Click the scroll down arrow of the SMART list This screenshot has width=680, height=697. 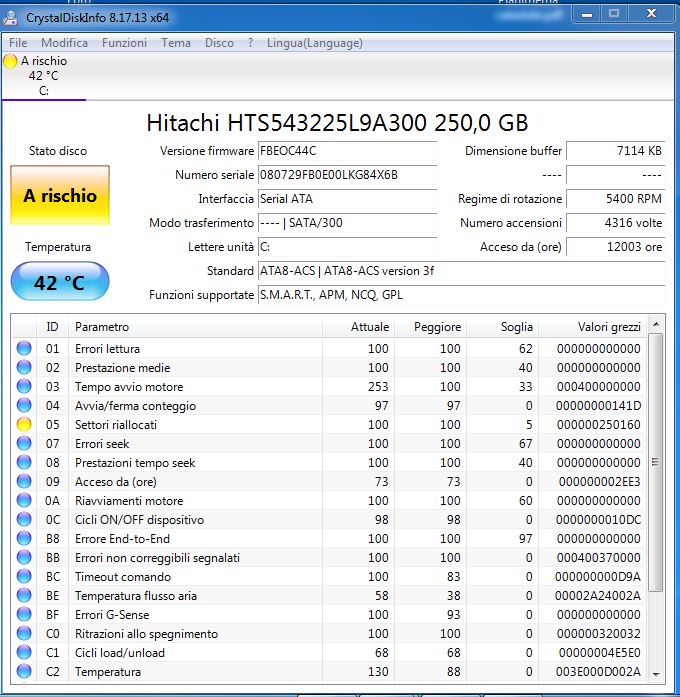tap(656, 674)
